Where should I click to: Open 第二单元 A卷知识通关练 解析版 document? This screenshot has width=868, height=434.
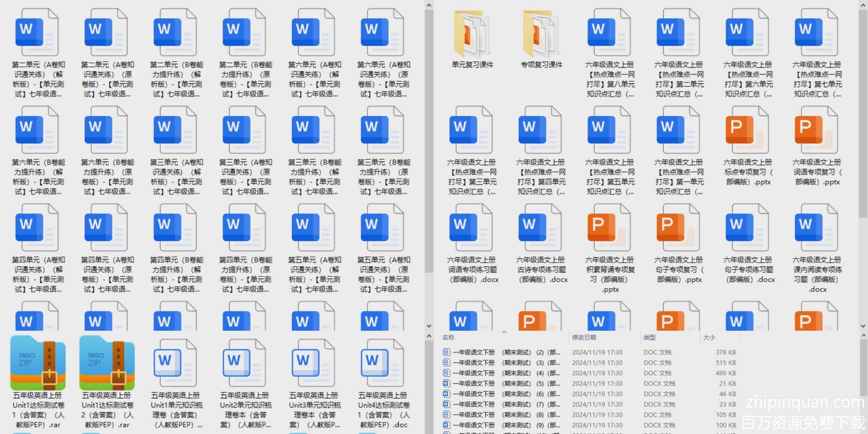38,33
